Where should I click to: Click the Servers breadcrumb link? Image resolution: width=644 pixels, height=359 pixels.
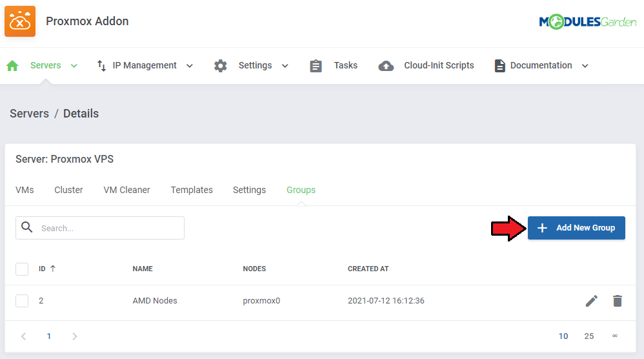pyautogui.click(x=29, y=114)
